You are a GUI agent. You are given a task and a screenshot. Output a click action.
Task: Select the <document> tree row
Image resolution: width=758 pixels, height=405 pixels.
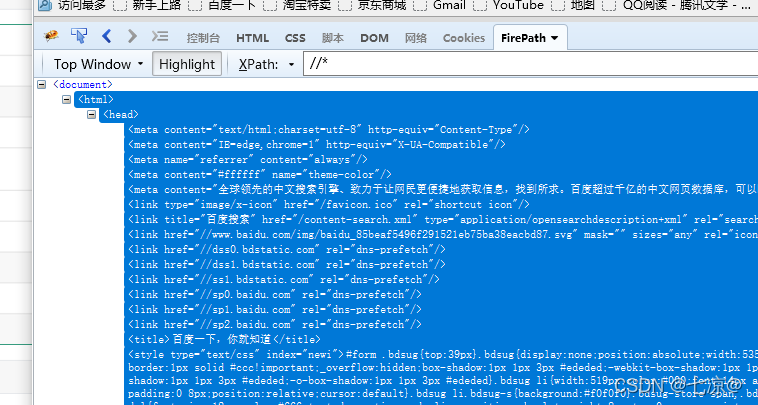pos(83,85)
